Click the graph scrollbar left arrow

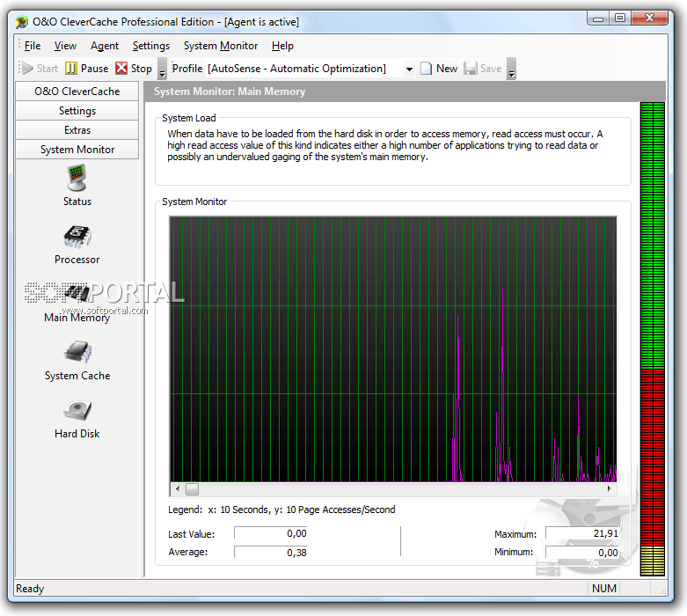point(178,489)
